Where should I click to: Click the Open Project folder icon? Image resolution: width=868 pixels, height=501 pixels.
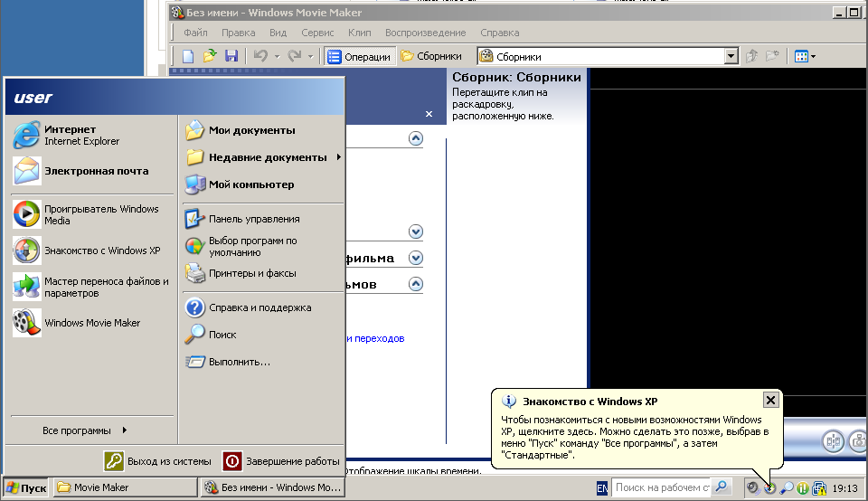210,56
